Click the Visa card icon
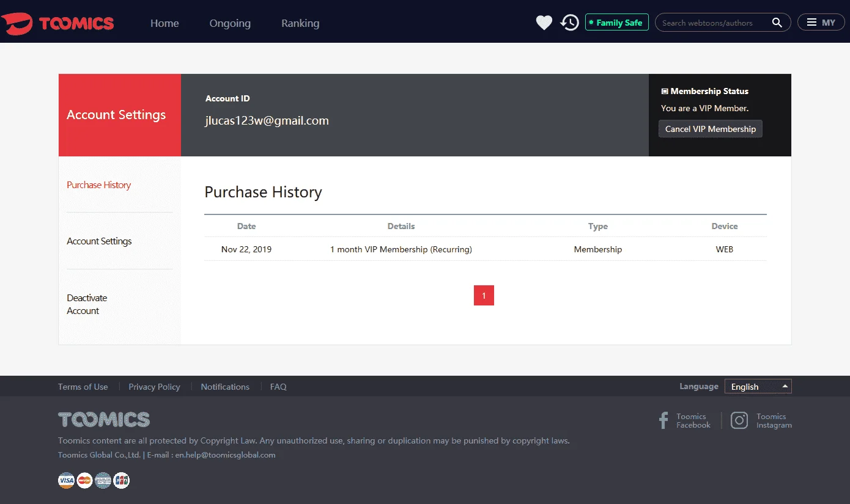This screenshot has height=504, width=850. click(x=66, y=480)
